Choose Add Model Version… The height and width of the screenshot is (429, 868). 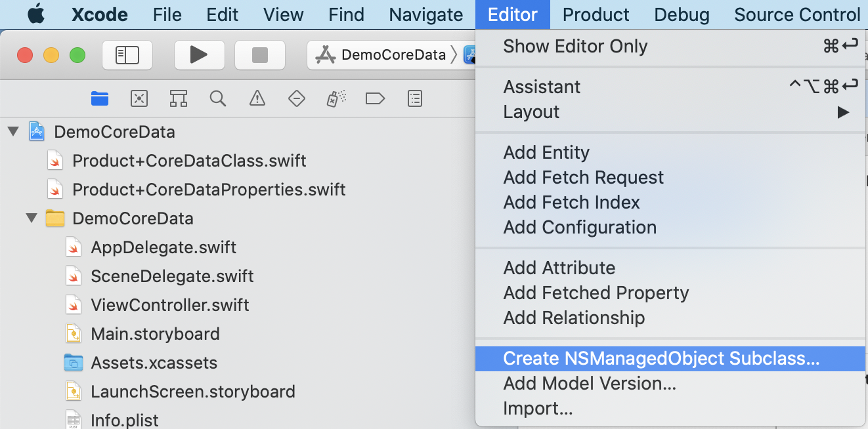[x=670, y=383]
